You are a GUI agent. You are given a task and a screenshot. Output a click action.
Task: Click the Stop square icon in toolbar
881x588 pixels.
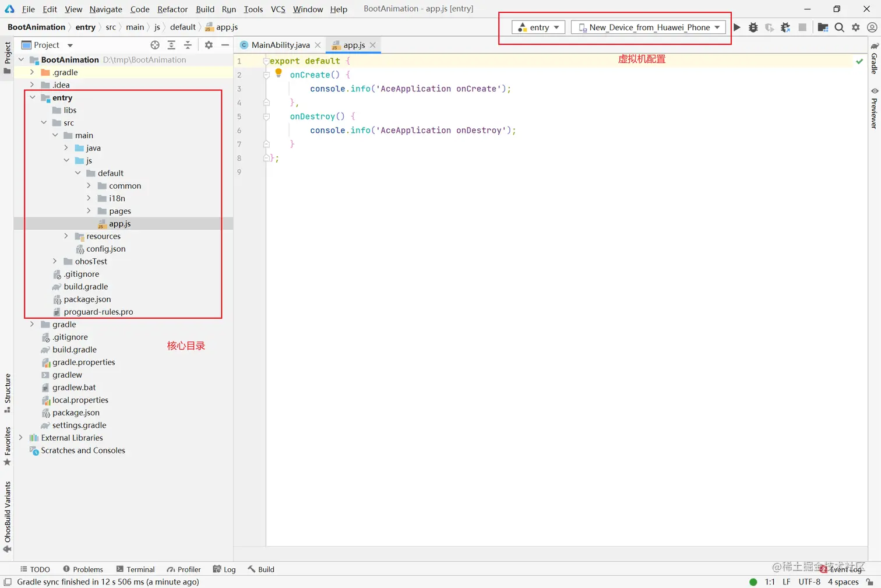[802, 27]
